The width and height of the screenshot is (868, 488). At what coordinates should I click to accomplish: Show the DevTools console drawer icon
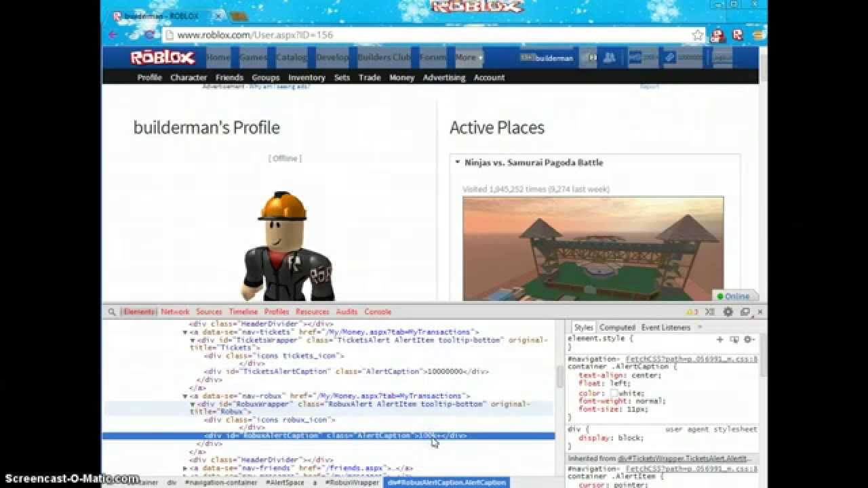point(710,312)
